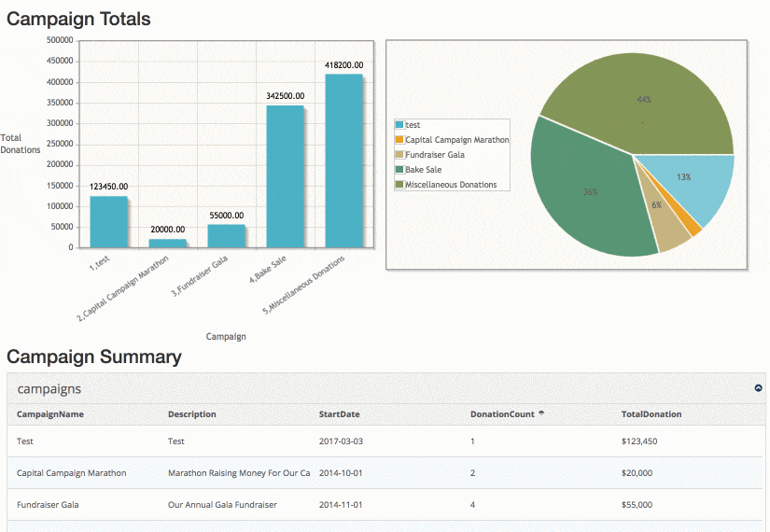
Task: Click the $55,000 total donation cell
Action: 637,505
